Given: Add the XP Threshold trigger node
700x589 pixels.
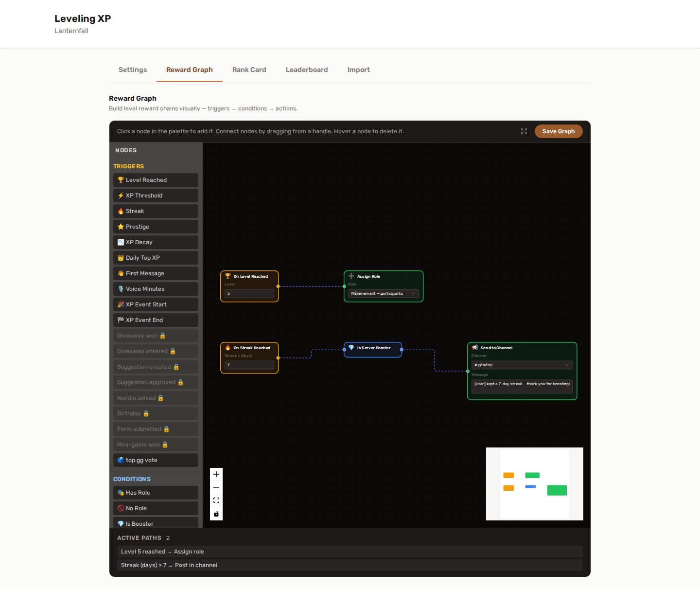Looking at the screenshot, I should [156, 196].
